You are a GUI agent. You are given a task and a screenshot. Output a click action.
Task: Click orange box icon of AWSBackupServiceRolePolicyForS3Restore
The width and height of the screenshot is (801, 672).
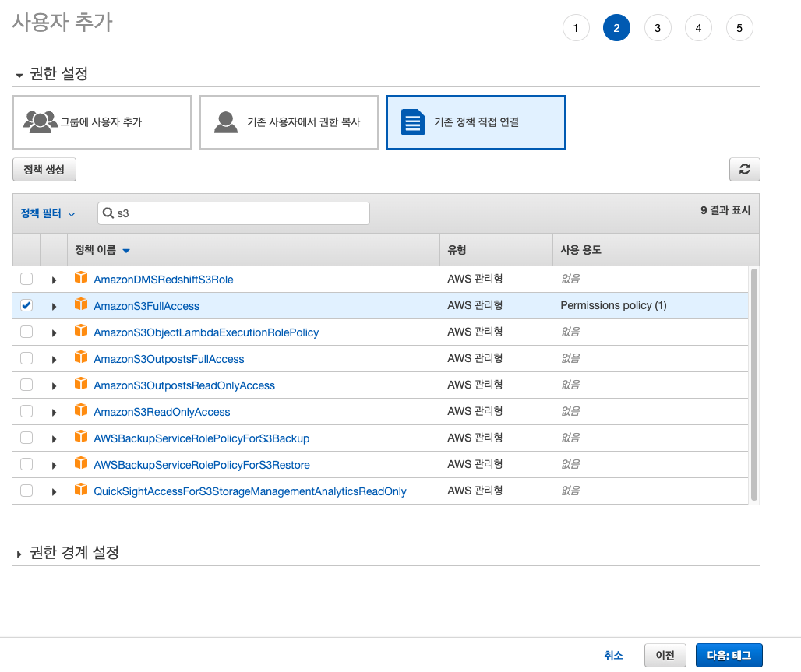tap(81, 463)
